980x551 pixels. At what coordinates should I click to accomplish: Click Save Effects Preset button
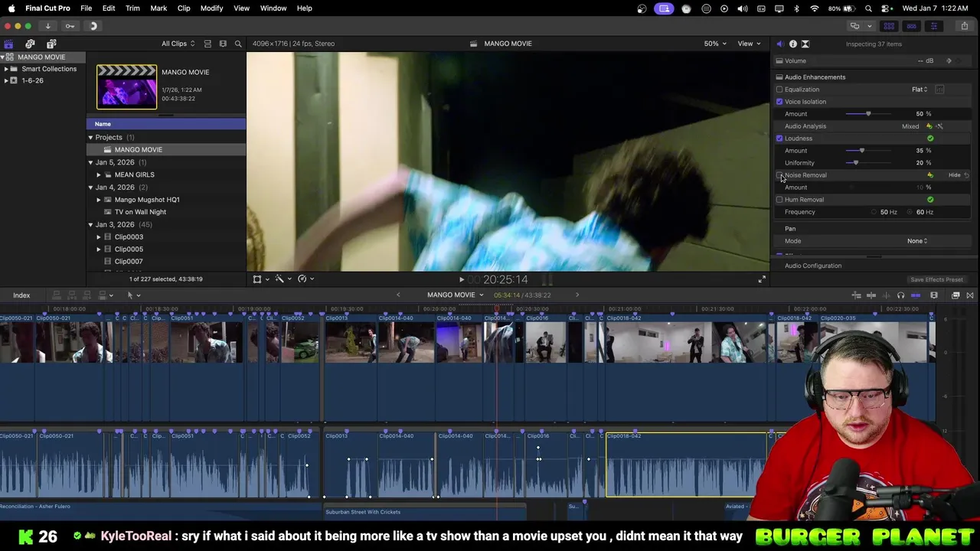pyautogui.click(x=936, y=280)
